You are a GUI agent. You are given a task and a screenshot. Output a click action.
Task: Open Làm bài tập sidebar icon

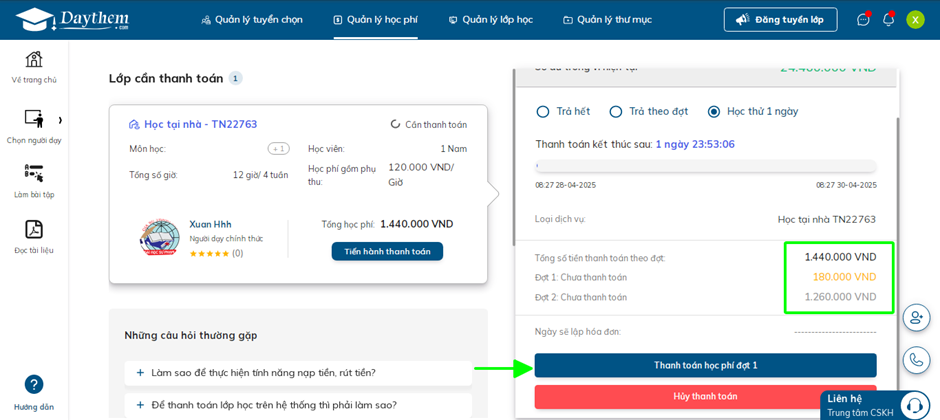(x=34, y=173)
